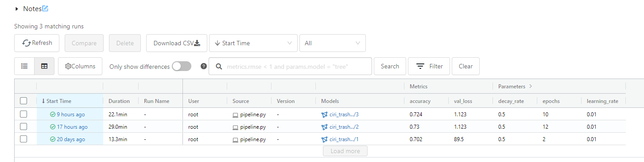Click the Models column header
Viewport: 644px width, 162px height.
pyautogui.click(x=330, y=101)
